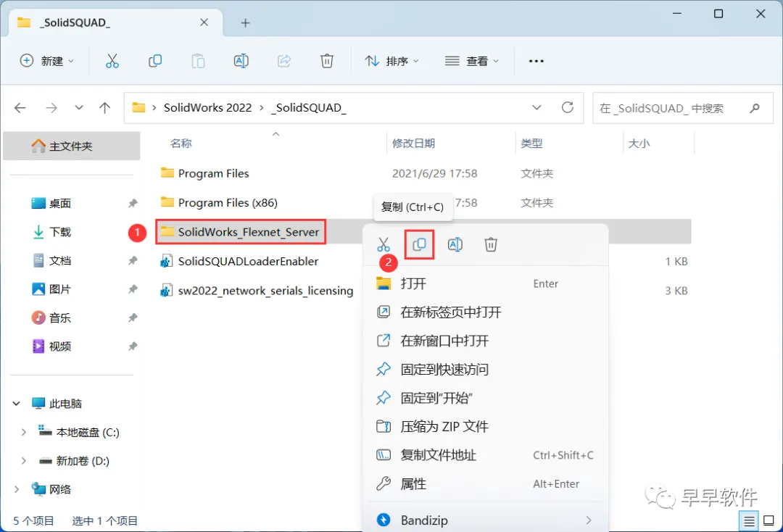This screenshot has height=532, width=783.
Task: Open 音乐 (Music) in the sidebar
Action: pyautogui.click(x=60, y=317)
